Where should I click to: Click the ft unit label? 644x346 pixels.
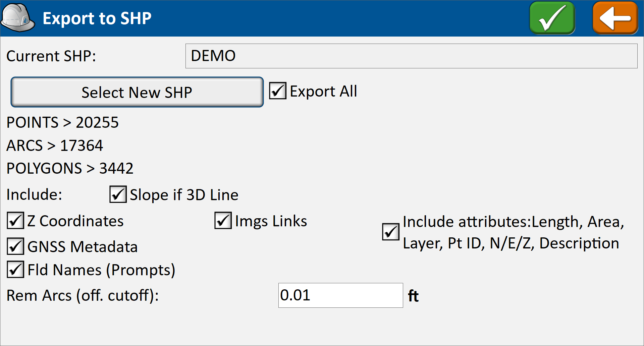tap(413, 296)
